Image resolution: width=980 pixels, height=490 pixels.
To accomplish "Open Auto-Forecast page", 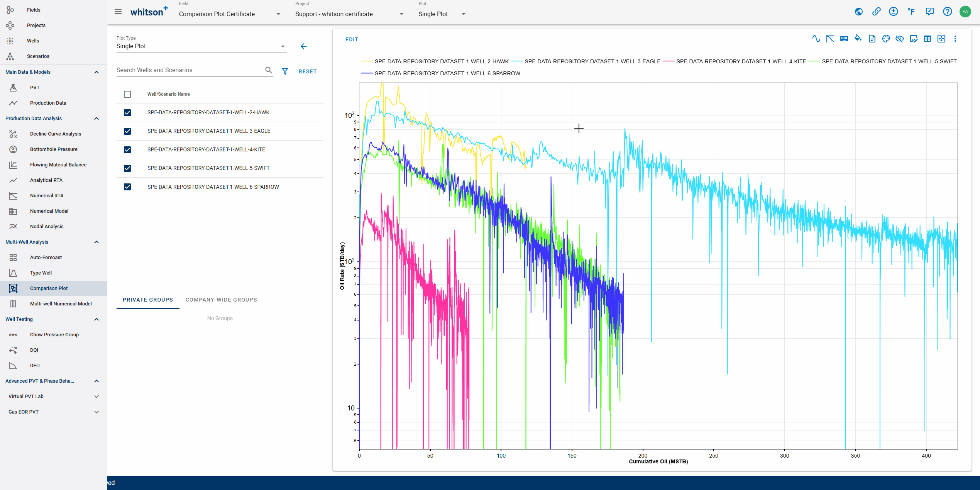I will 53,257.
